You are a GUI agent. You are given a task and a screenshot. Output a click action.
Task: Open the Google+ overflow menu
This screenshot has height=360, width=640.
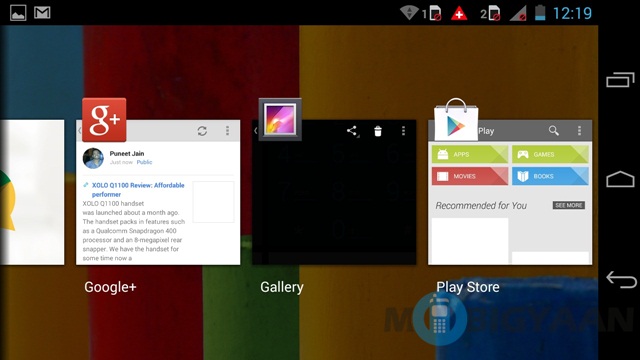227,131
